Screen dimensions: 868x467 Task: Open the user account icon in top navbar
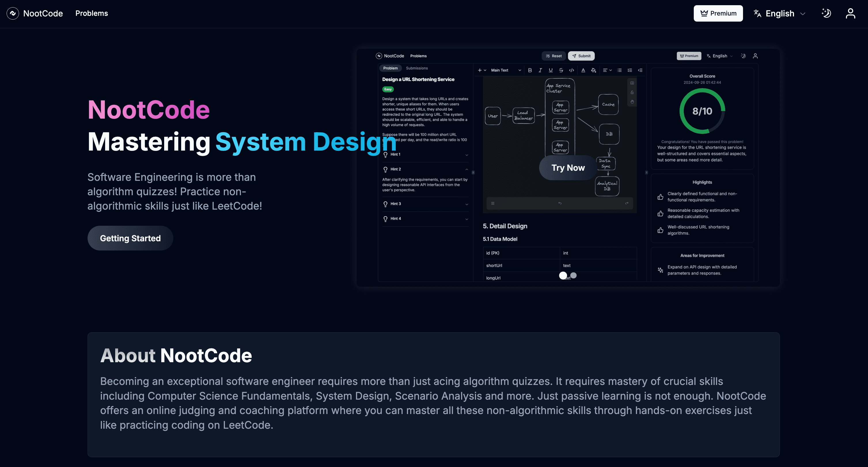click(x=850, y=14)
